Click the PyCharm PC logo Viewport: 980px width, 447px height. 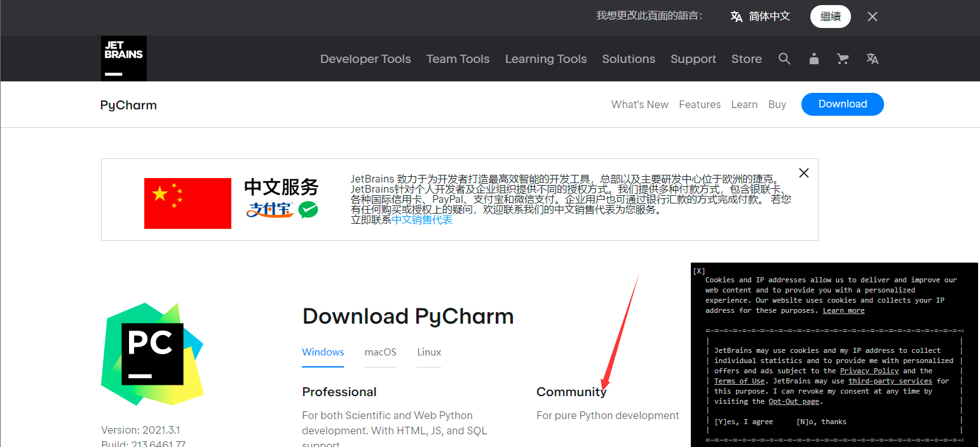[x=153, y=354]
